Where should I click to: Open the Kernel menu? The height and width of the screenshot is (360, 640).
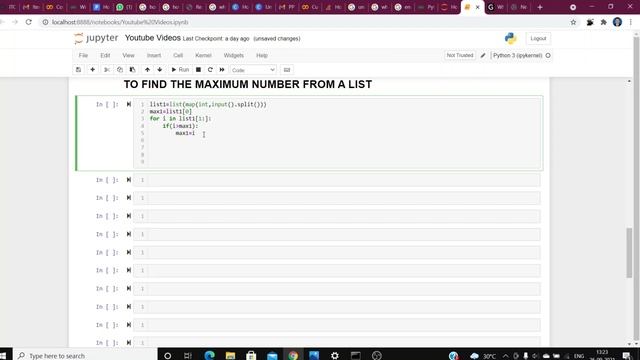pos(203,56)
